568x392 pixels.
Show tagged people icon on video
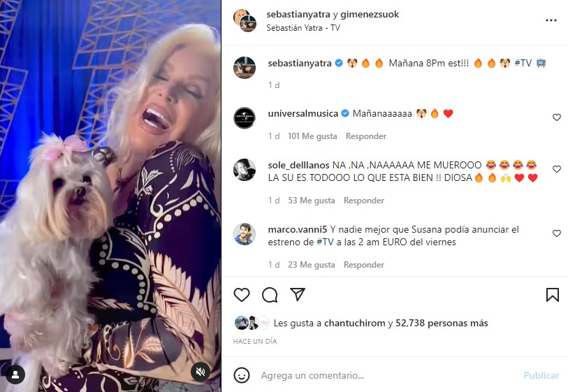(x=15, y=375)
